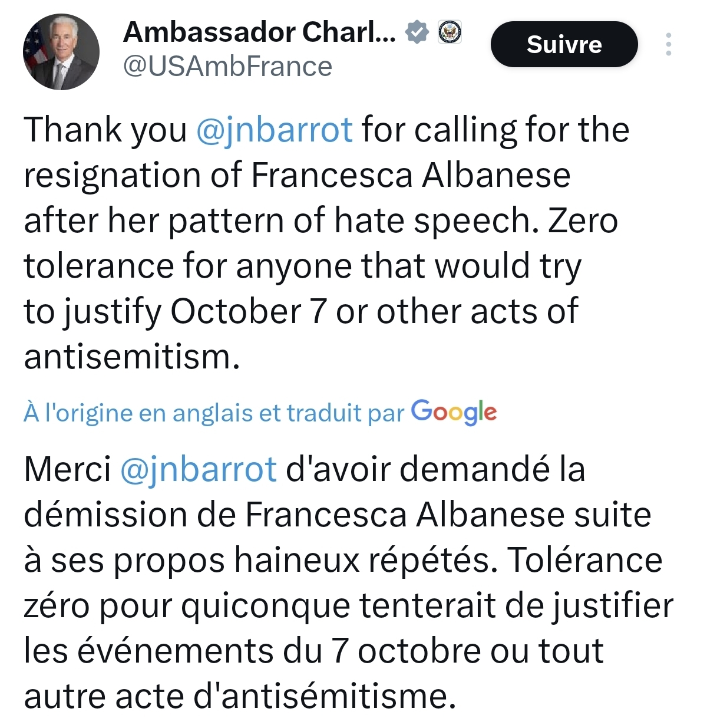Open the @jnbarrot mention in the English tweet

[x=274, y=130]
